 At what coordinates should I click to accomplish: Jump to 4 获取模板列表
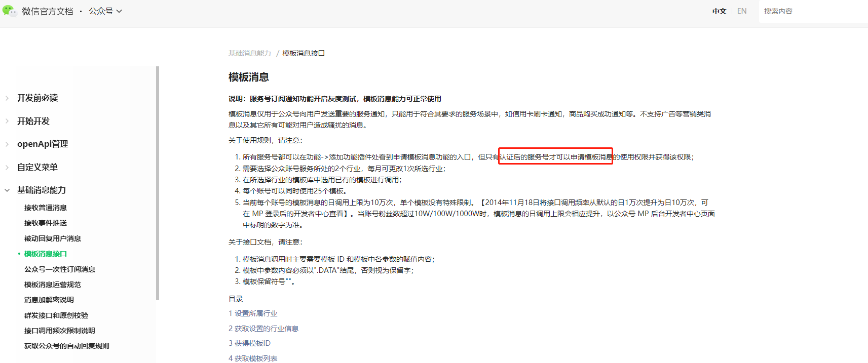coord(253,358)
